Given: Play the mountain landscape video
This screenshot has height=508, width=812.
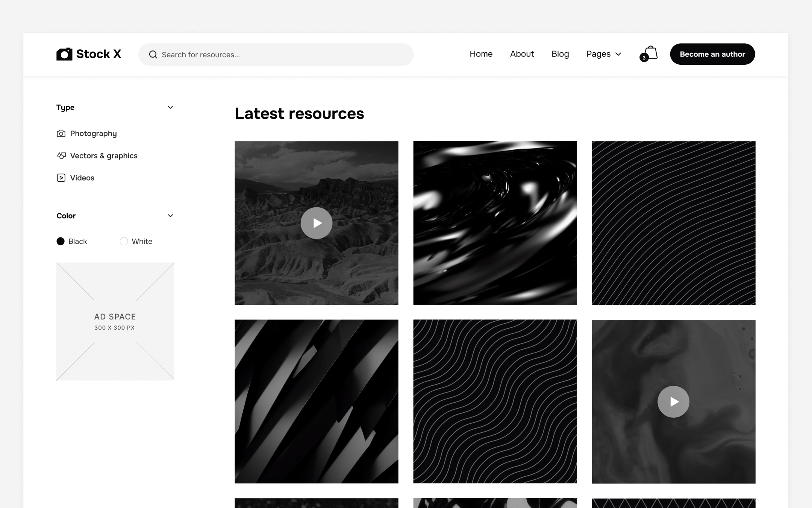Looking at the screenshot, I should [317, 223].
